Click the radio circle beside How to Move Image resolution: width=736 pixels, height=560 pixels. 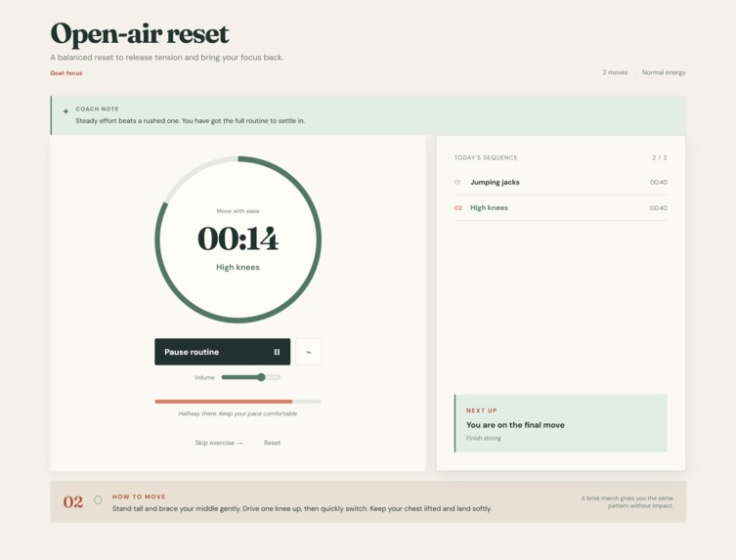[98, 500]
